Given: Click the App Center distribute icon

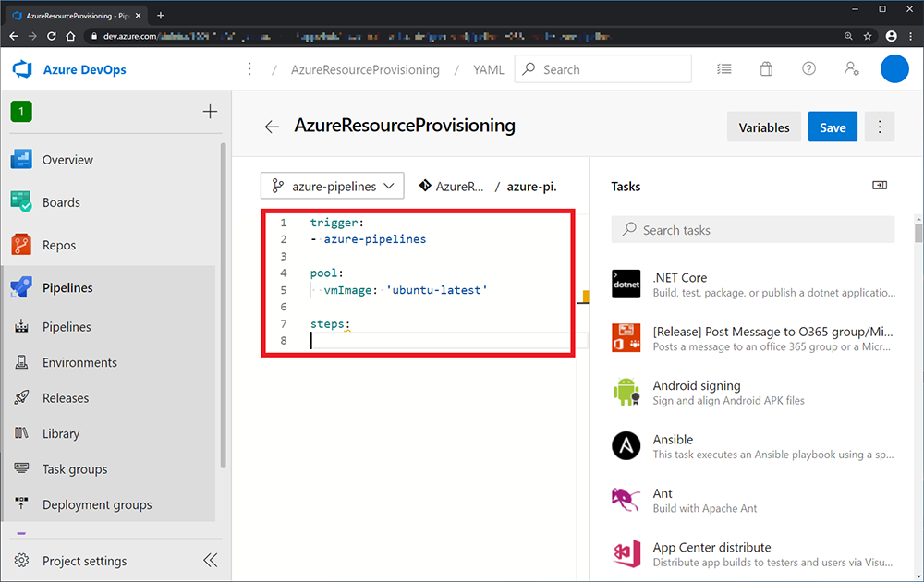Looking at the screenshot, I should tap(627, 553).
